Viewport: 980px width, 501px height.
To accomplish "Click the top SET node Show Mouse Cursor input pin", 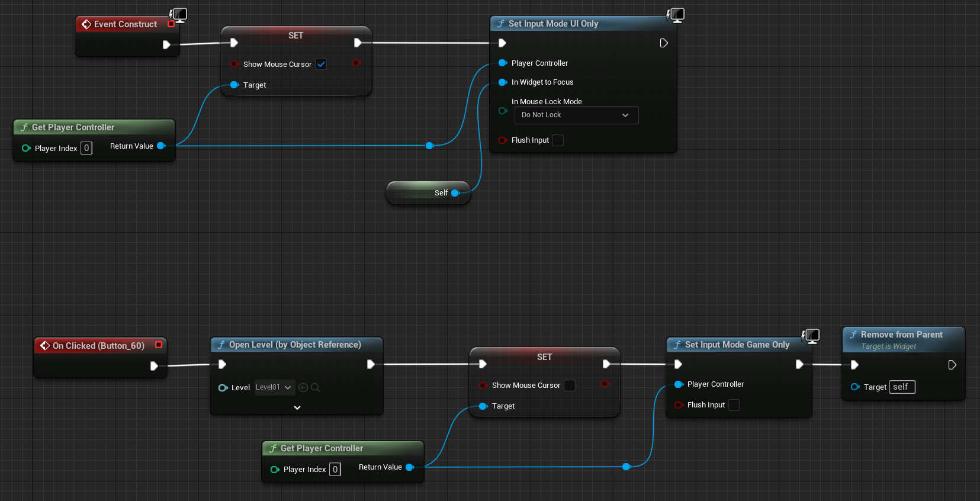I will pos(234,64).
